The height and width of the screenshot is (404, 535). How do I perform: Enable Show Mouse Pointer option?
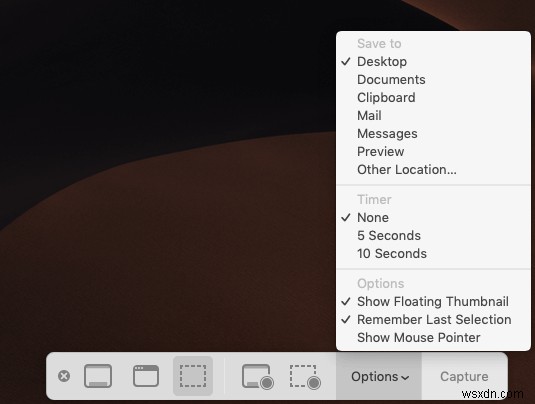tap(433, 337)
